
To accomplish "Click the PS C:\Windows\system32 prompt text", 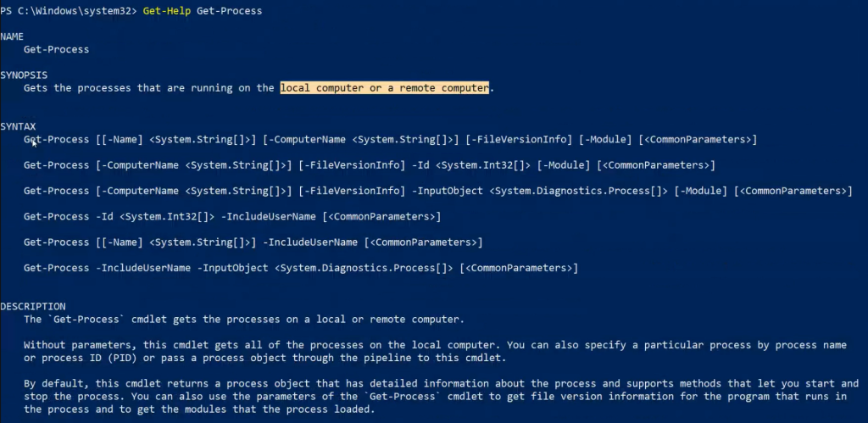I will click(68, 11).
